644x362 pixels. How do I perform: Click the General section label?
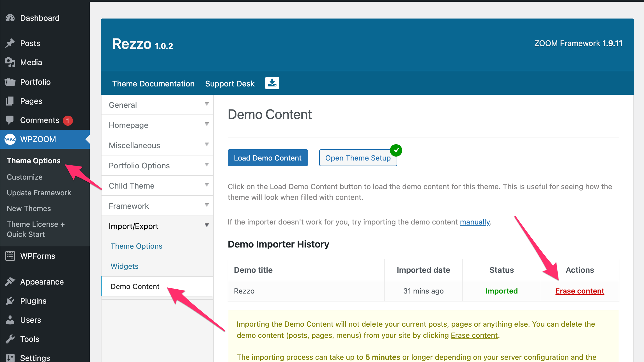coord(123,105)
